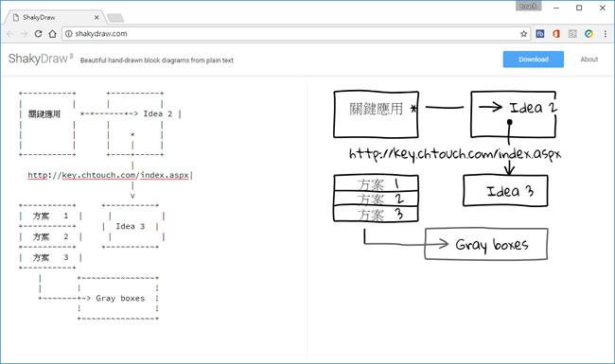Open the orange Office extension icon
The height and width of the screenshot is (364, 615).
pos(556,34)
